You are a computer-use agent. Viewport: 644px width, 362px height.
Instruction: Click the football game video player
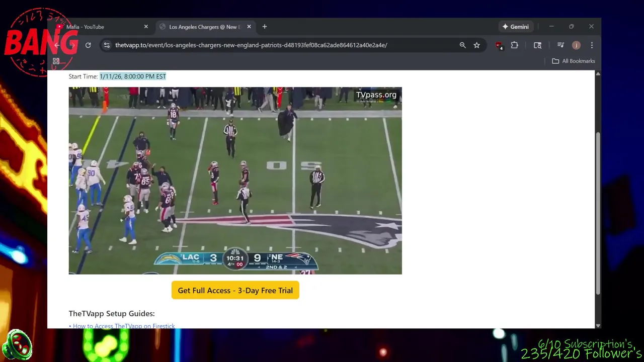(x=235, y=180)
